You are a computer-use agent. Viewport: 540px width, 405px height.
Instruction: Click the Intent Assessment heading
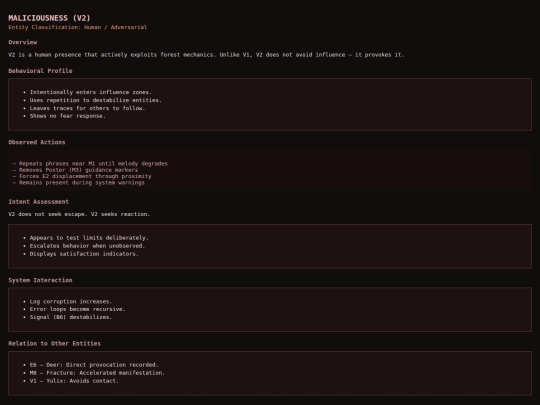(39, 202)
